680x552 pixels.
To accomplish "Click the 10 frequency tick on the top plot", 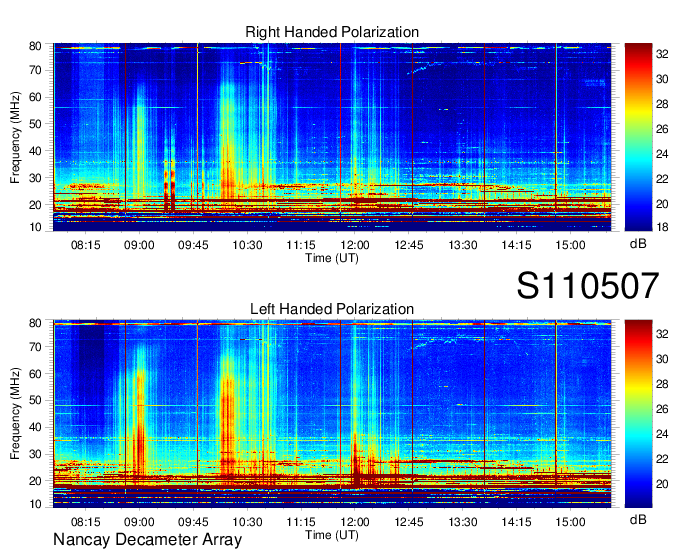I will coord(35,227).
